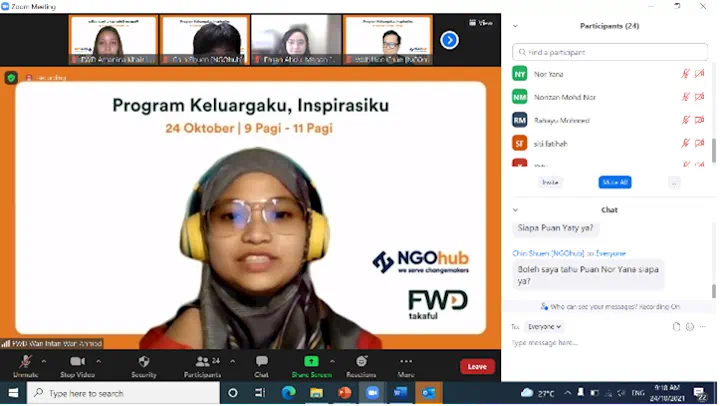
Task: Click the View layout button
Action: (x=481, y=23)
